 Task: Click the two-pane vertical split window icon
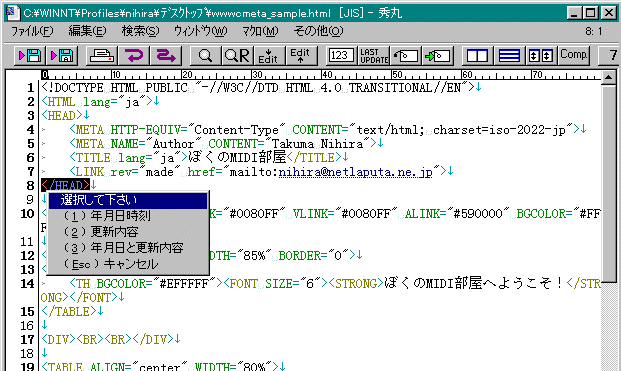coord(477,55)
